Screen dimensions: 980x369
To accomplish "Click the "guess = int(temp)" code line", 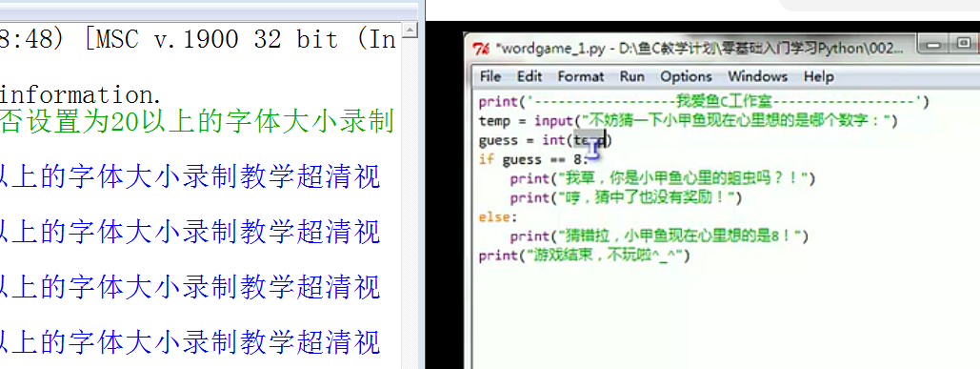I will [546, 140].
